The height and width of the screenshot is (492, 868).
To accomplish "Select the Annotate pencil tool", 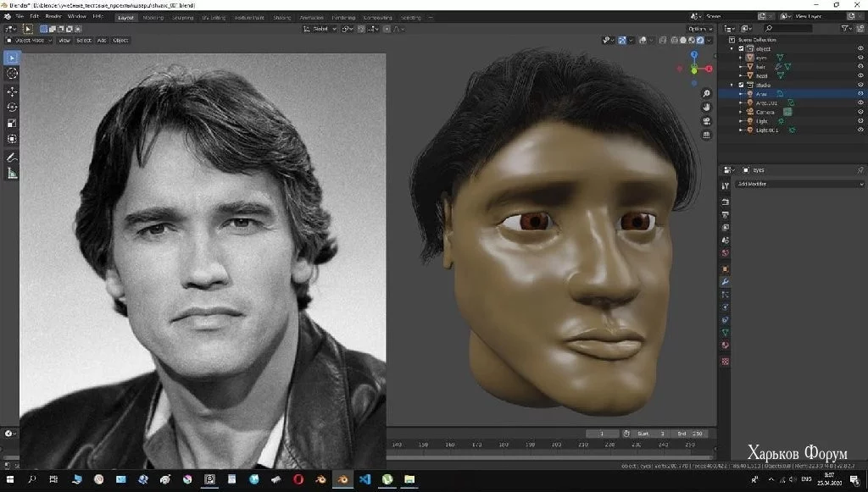I will [x=12, y=158].
